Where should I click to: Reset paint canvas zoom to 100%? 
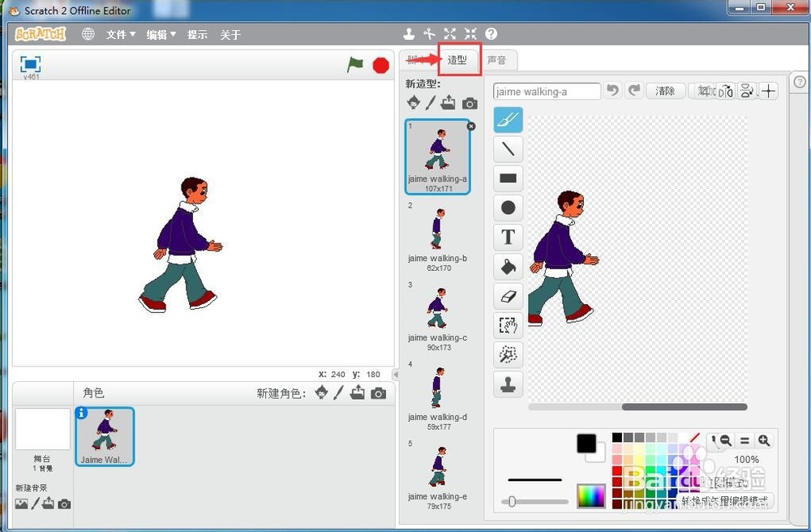pyautogui.click(x=744, y=440)
